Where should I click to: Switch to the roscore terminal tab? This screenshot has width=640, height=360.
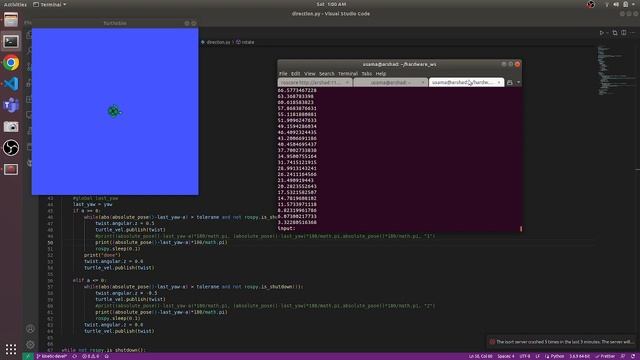click(x=315, y=82)
